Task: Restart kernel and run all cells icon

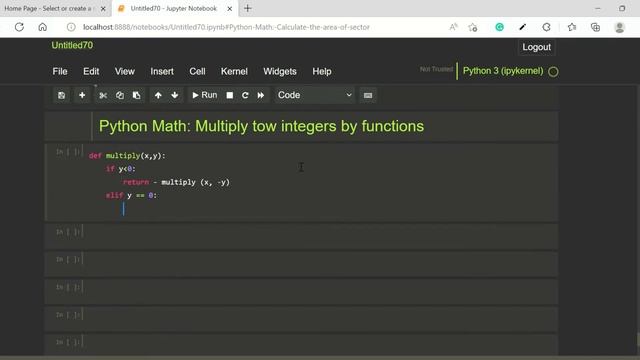Action: point(261,95)
